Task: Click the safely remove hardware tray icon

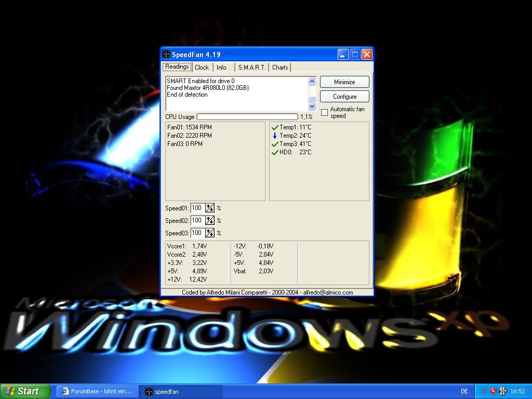Action: 503,391
